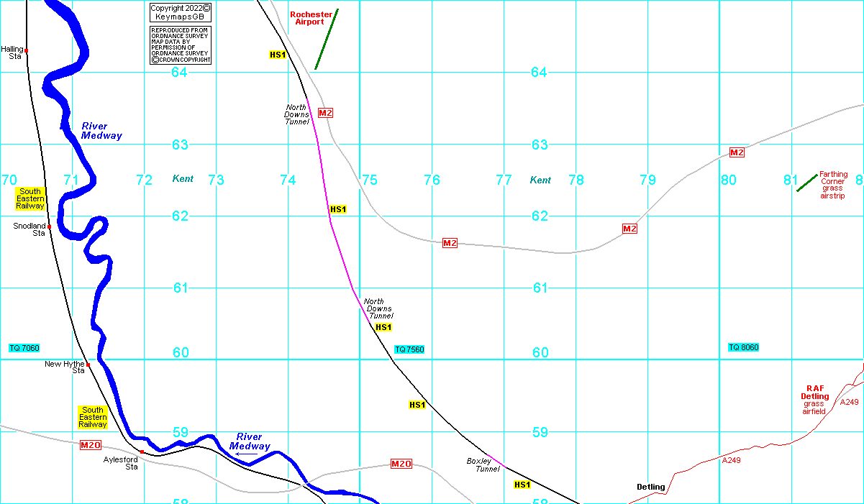Select the New Hythe Sta red marker
The height and width of the screenshot is (504, 864).
coord(88,365)
